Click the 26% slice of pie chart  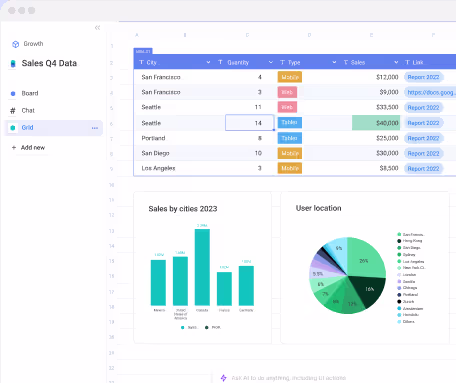365,258
